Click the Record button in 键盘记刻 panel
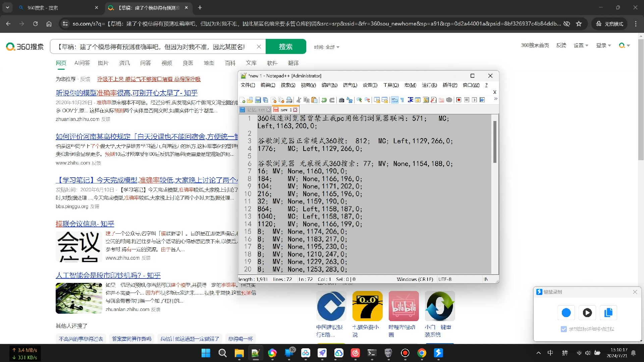644x362 pixels. click(x=566, y=312)
